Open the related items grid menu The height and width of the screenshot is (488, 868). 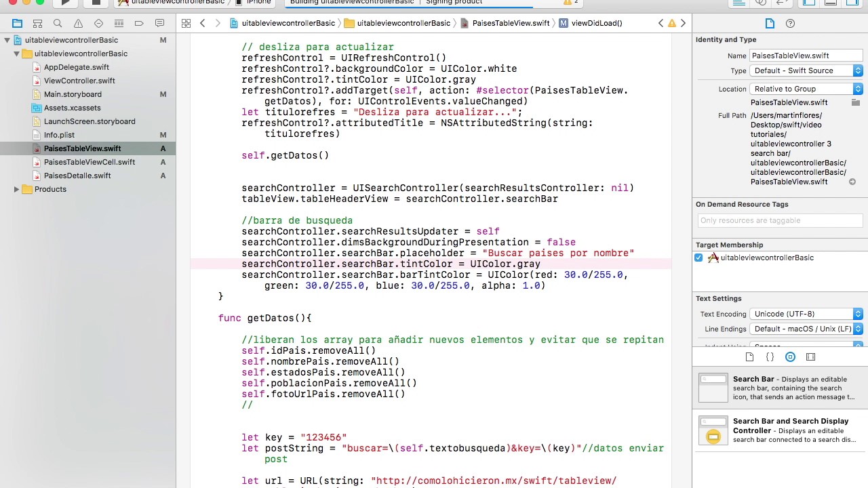point(186,23)
